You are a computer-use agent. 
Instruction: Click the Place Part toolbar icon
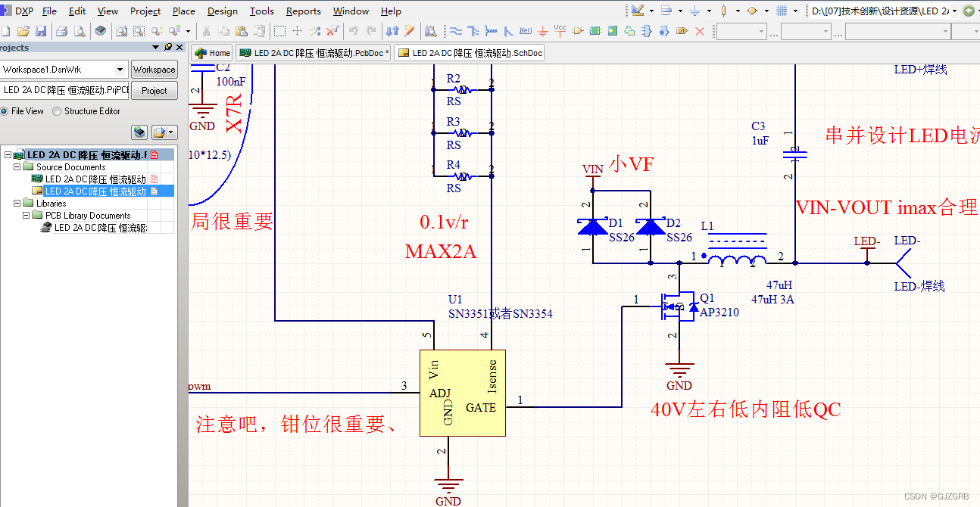(578, 30)
